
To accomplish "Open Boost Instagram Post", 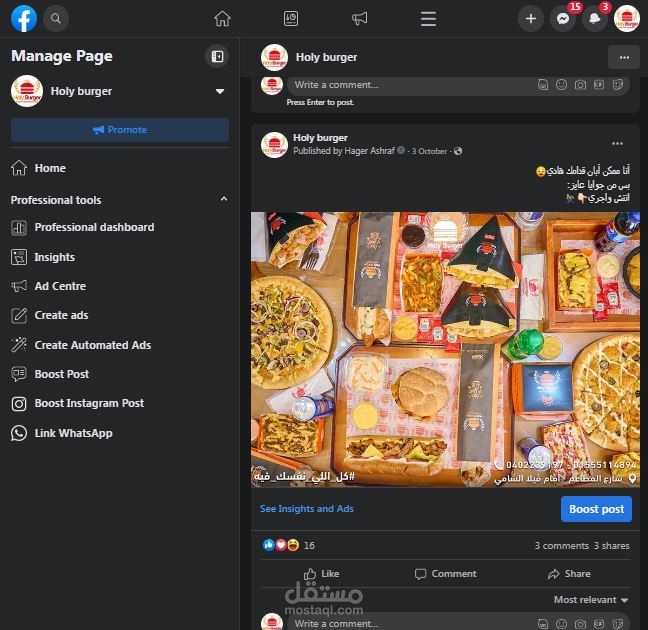I will [77, 403].
